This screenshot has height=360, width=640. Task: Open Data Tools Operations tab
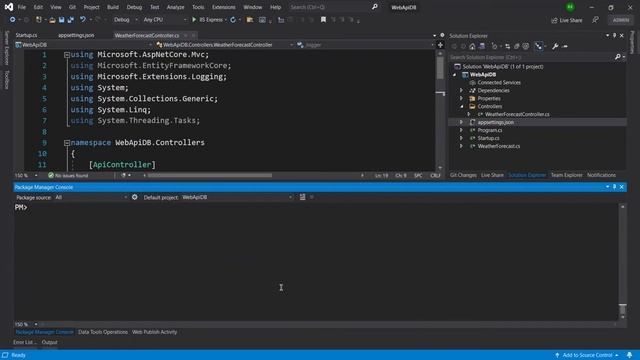(x=103, y=332)
